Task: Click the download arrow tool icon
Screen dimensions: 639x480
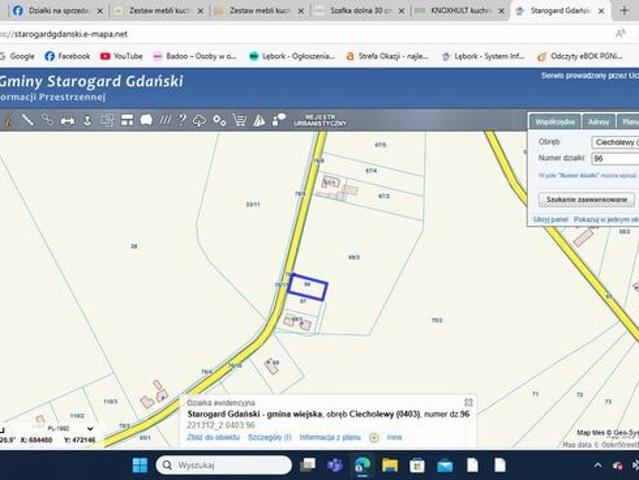Action: (87, 120)
